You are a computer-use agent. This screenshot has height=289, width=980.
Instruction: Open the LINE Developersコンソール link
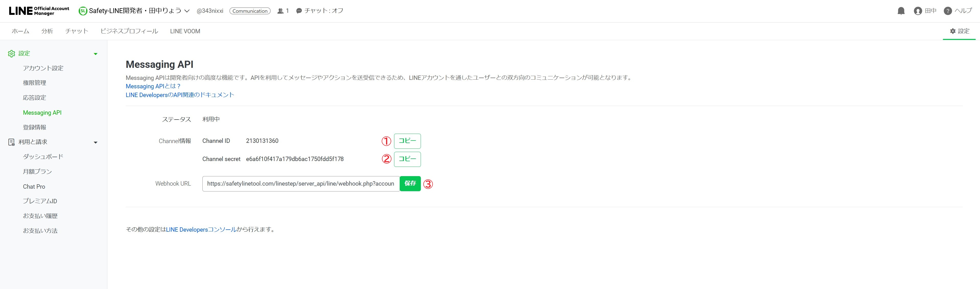[x=201, y=230]
